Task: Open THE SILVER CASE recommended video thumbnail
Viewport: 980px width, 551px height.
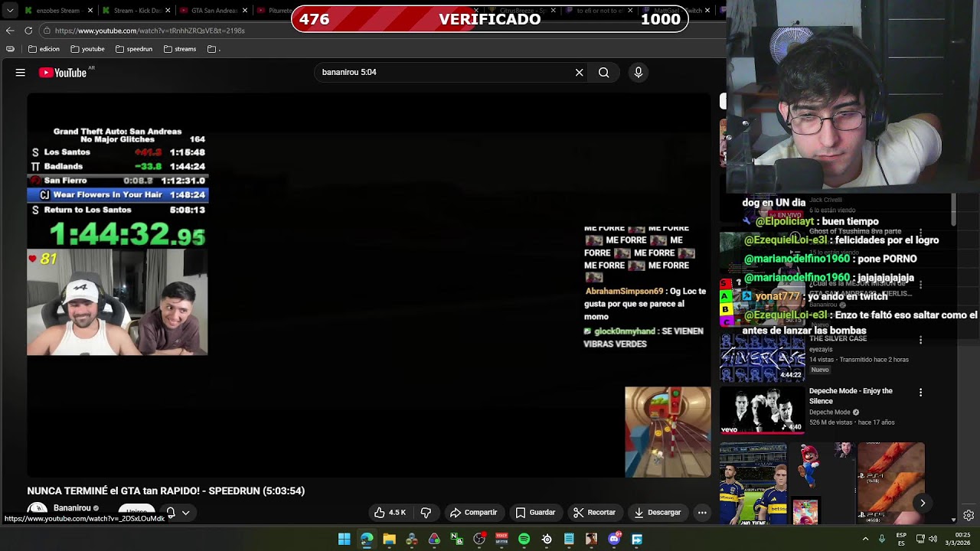Action: [762, 357]
